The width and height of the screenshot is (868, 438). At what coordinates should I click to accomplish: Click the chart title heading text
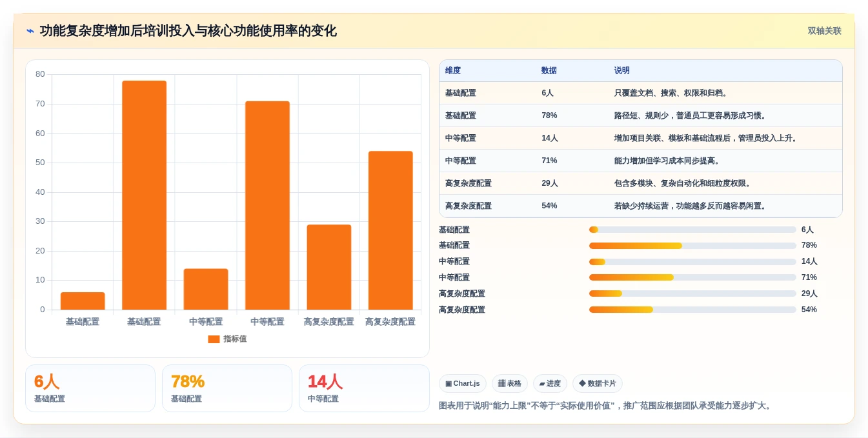coord(188,31)
